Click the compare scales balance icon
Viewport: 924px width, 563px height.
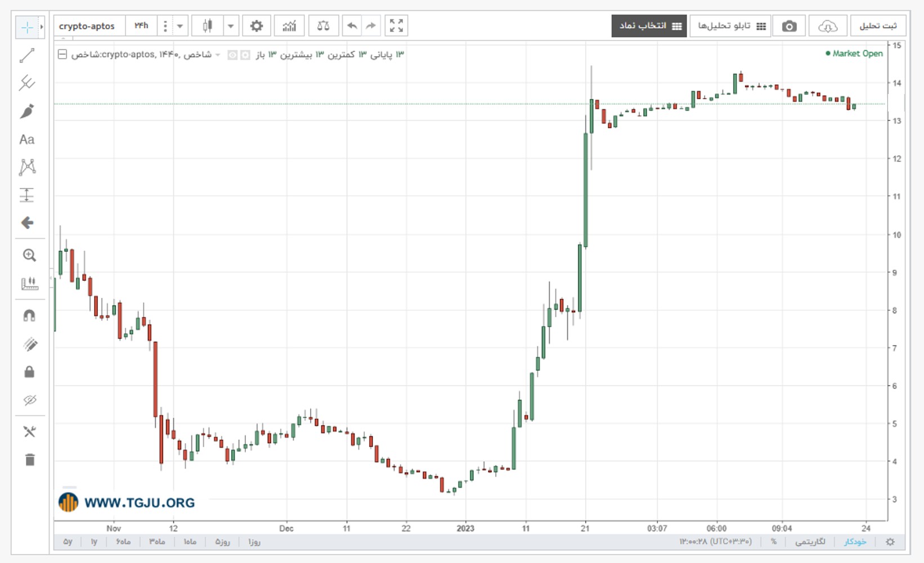323,26
